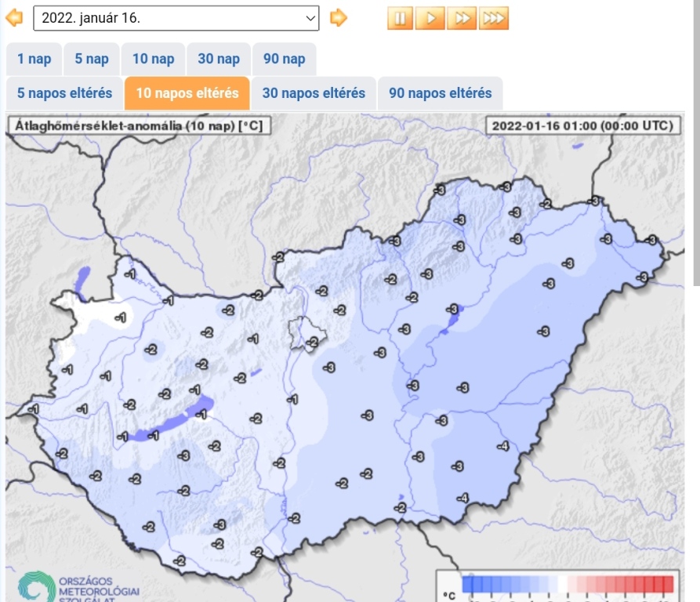Click the right arrow for next date
The height and width of the screenshot is (602, 700).
(x=338, y=18)
